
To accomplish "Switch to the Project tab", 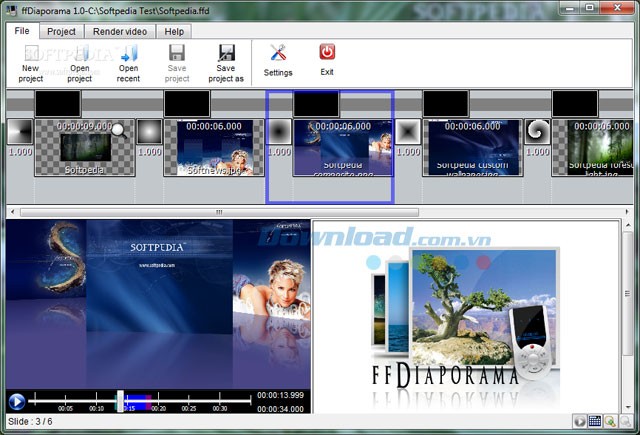I will [x=61, y=31].
